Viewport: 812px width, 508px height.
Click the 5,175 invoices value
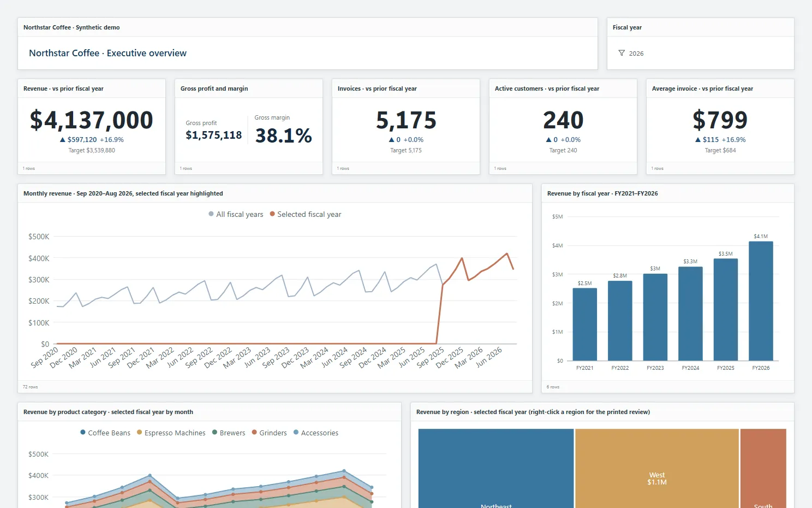[x=406, y=120]
